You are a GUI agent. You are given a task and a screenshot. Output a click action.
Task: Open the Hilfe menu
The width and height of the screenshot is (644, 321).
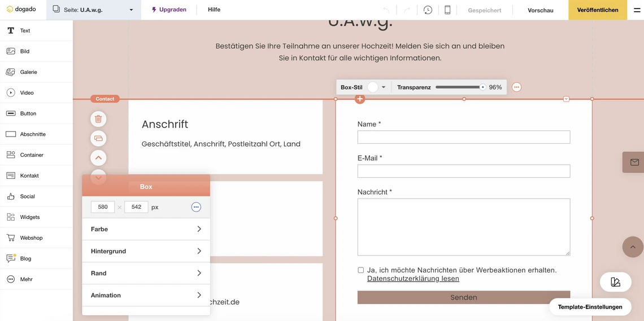[214, 10]
